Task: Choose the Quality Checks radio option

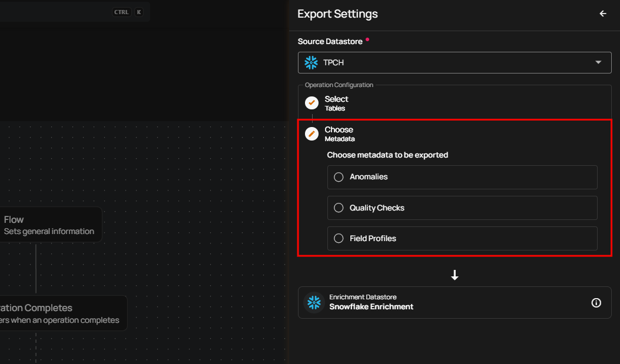Action: pyautogui.click(x=339, y=208)
